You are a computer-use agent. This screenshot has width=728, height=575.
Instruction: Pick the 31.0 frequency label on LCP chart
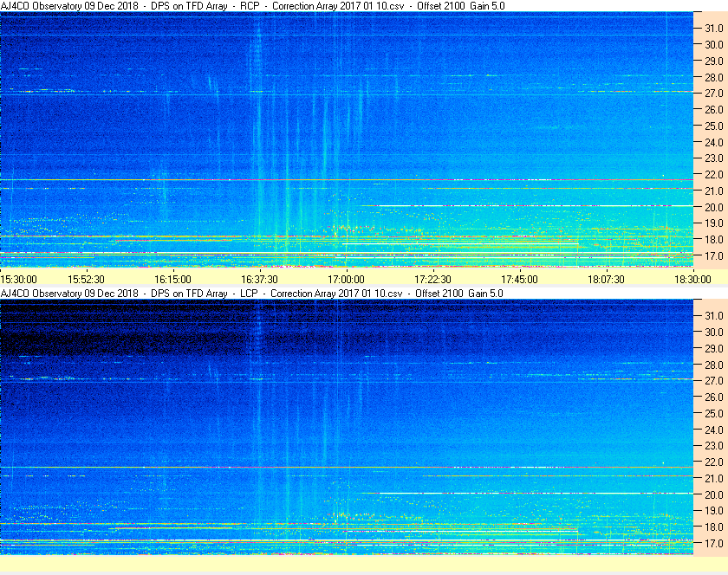[714, 316]
